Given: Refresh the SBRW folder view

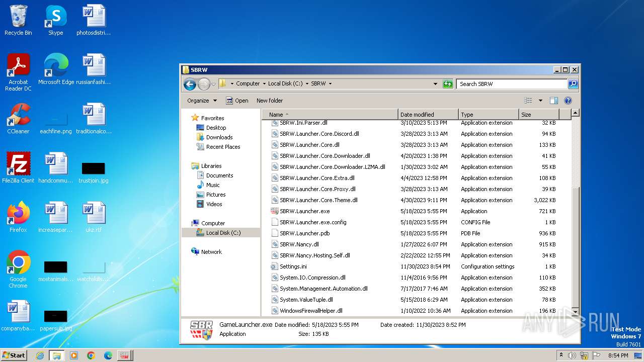Looking at the screenshot, I should point(448,84).
